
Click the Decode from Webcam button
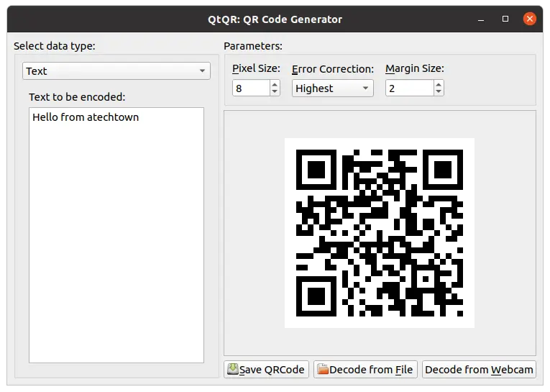pyautogui.click(x=479, y=369)
